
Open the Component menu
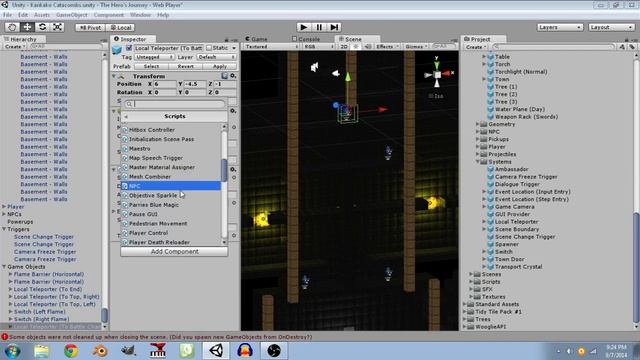(109, 15)
